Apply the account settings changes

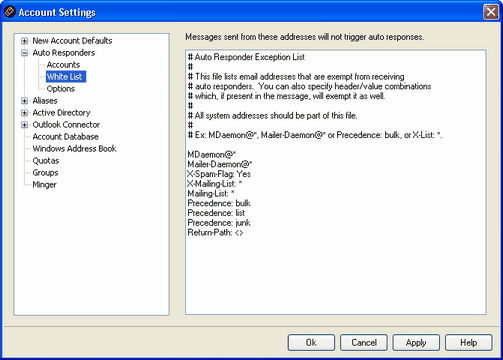(x=416, y=343)
